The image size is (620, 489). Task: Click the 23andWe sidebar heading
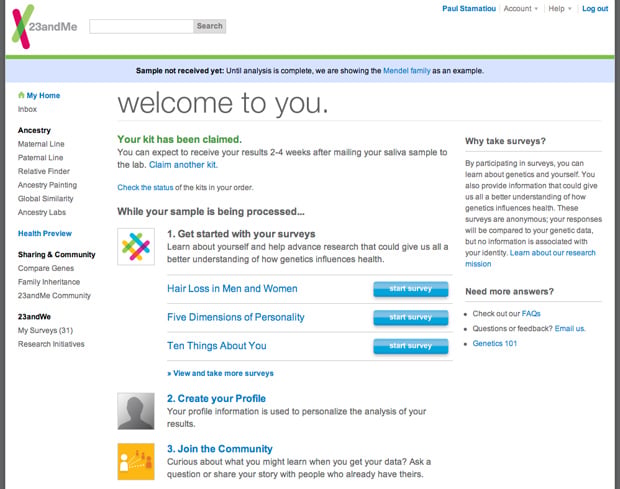pos(34,317)
